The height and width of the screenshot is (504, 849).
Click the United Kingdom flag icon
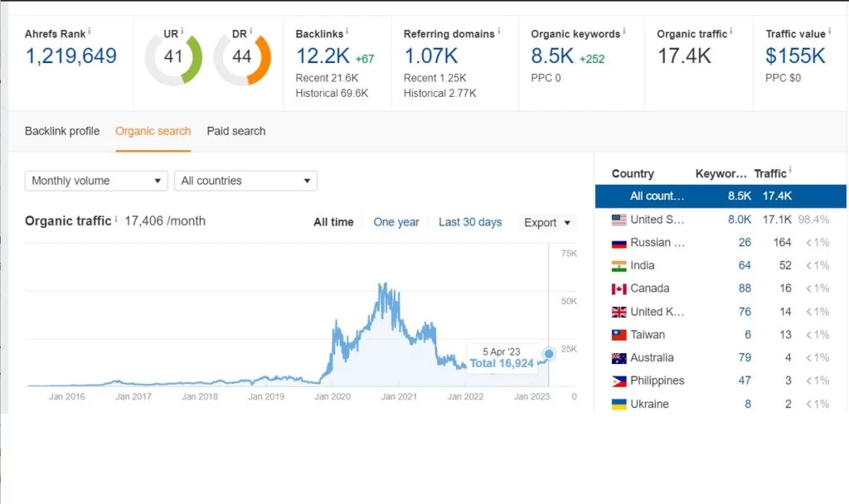(619, 312)
